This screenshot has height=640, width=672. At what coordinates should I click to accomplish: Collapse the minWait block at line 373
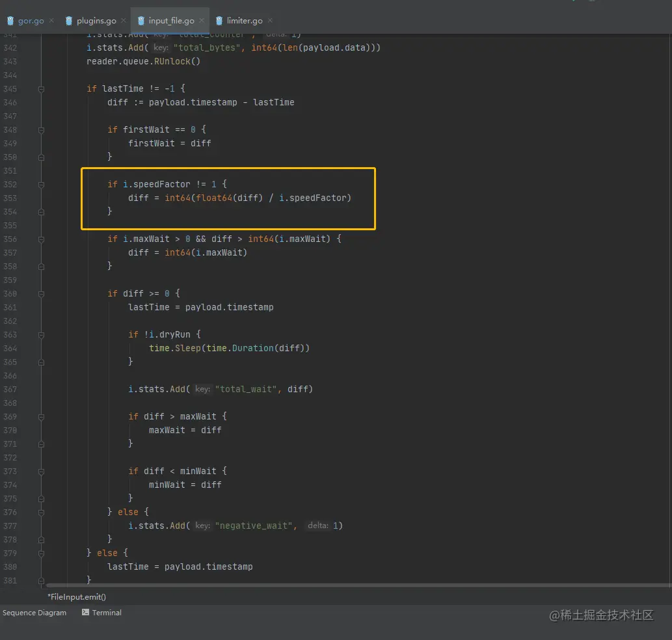41,472
